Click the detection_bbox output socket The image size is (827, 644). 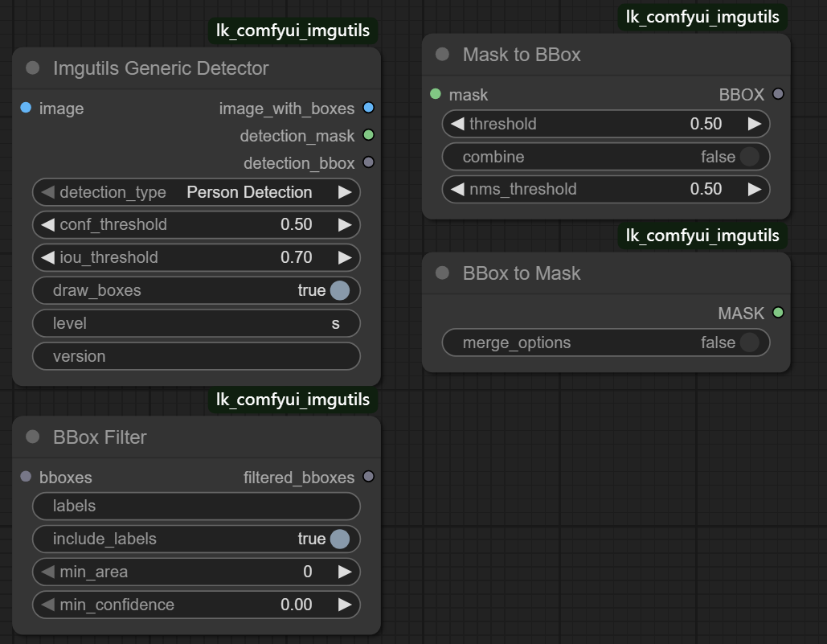point(369,162)
